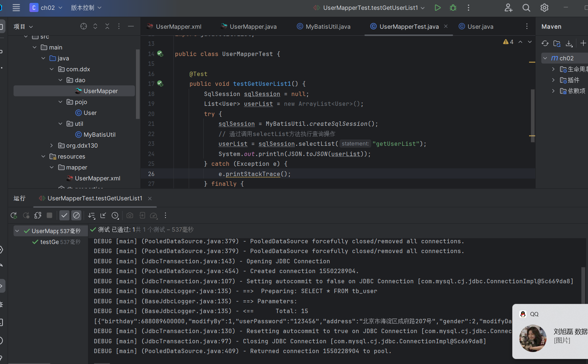Open MyBatisUtil class in util

click(x=95, y=135)
